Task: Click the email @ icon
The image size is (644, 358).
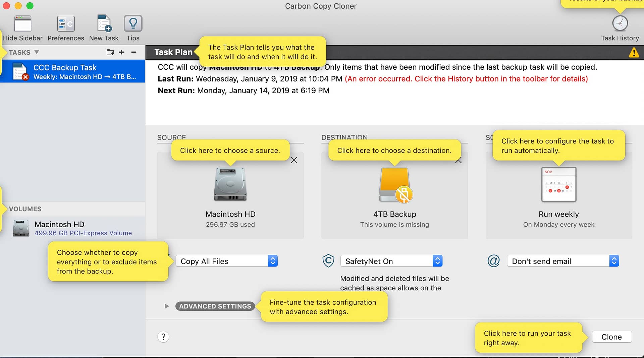Action: [493, 261]
